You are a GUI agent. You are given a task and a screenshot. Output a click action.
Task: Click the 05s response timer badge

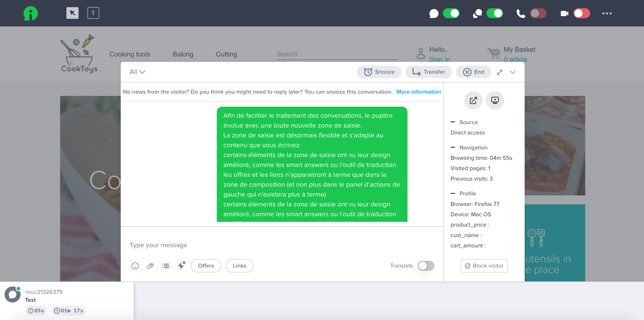coord(36,311)
